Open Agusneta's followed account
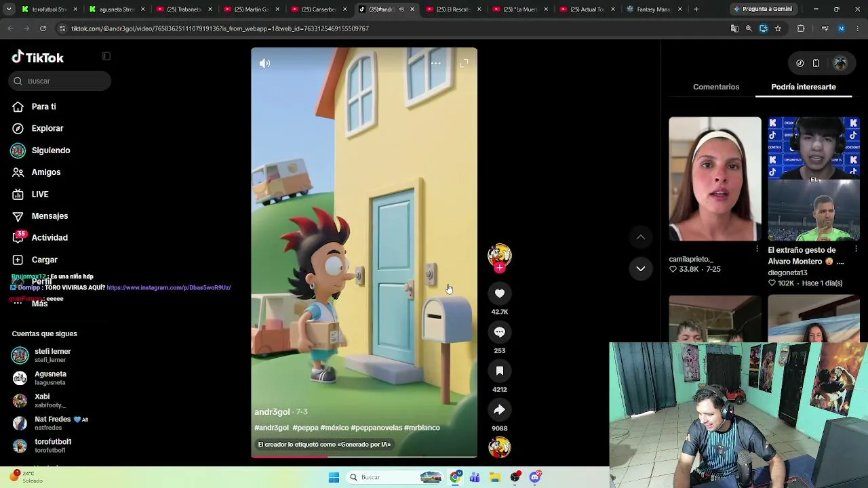This screenshot has height=488, width=868. [39, 378]
